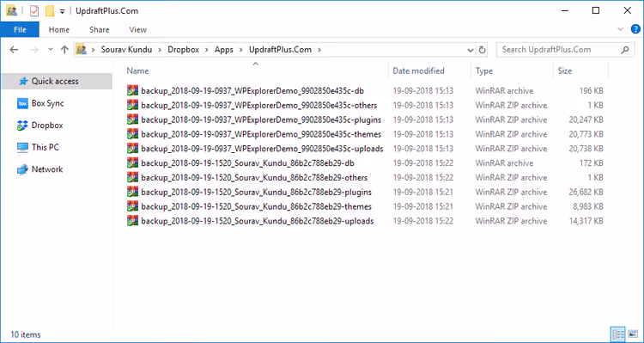Switch to the View ribbon tab
Viewport: 644px width, 343px height.
[138, 29]
